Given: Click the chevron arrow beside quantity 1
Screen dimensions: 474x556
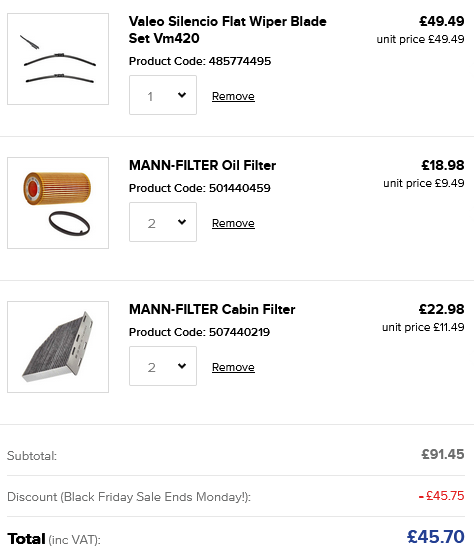Looking at the screenshot, I should tap(182, 95).
